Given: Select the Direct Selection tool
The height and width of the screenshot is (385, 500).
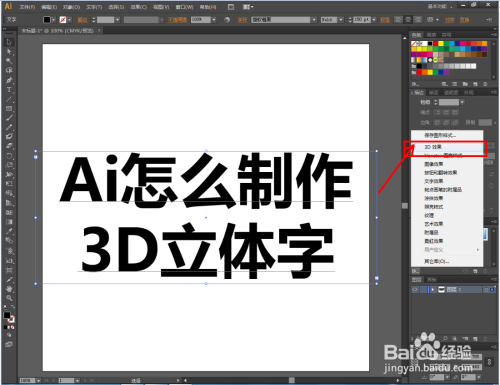Looking at the screenshot, I should point(9,52).
